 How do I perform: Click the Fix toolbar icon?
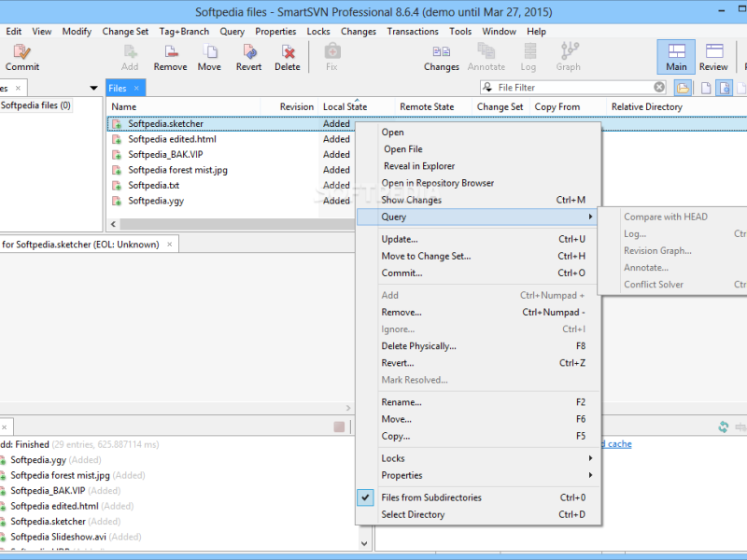click(x=332, y=51)
